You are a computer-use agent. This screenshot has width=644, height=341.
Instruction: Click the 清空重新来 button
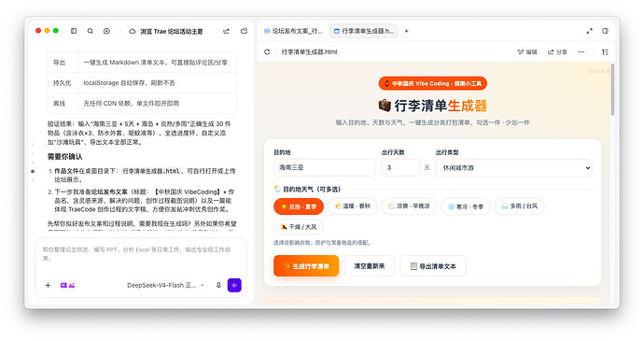tap(370, 266)
